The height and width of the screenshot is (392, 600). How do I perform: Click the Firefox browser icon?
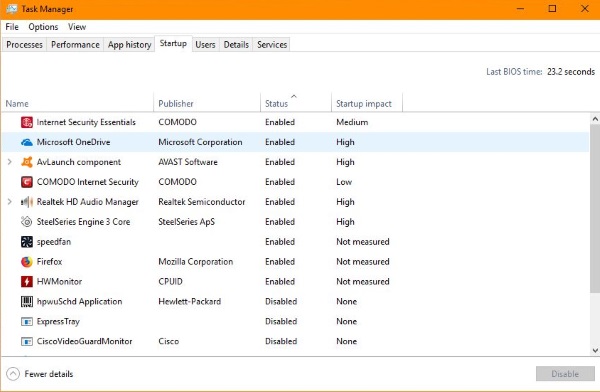[26, 261]
